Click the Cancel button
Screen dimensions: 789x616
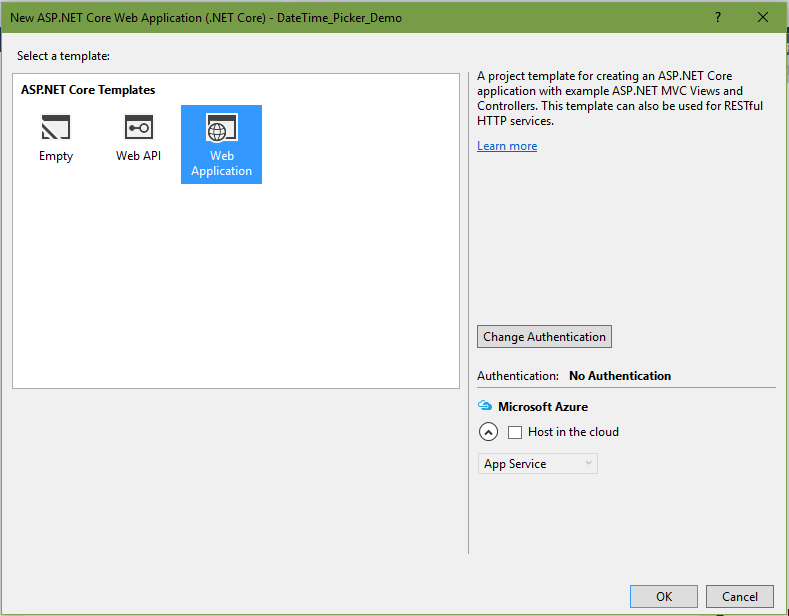click(740, 596)
